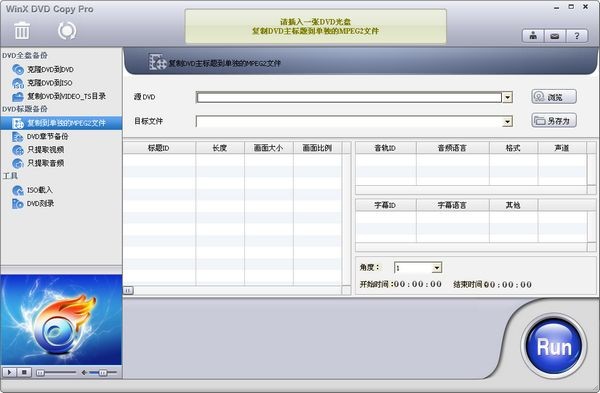Click the preview playback progress slider
This screenshot has height=393, width=600.
[56, 372]
